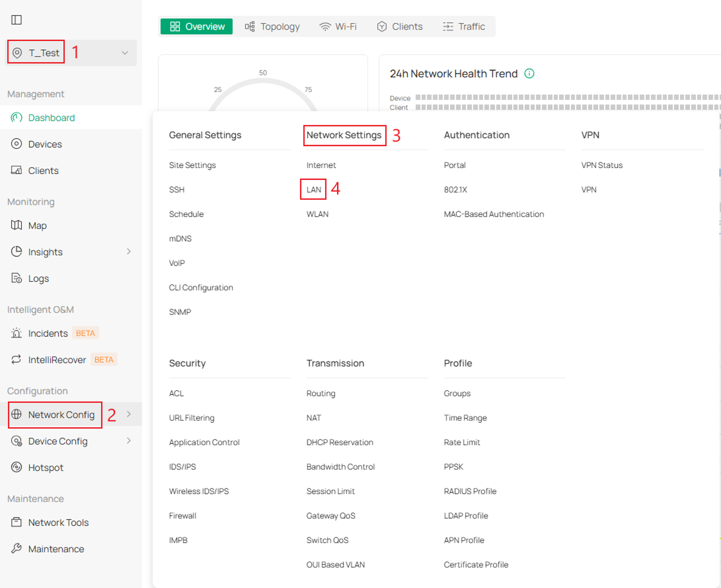721x588 pixels.
Task: Open Bandwidth Control
Action: [x=341, y=467]
